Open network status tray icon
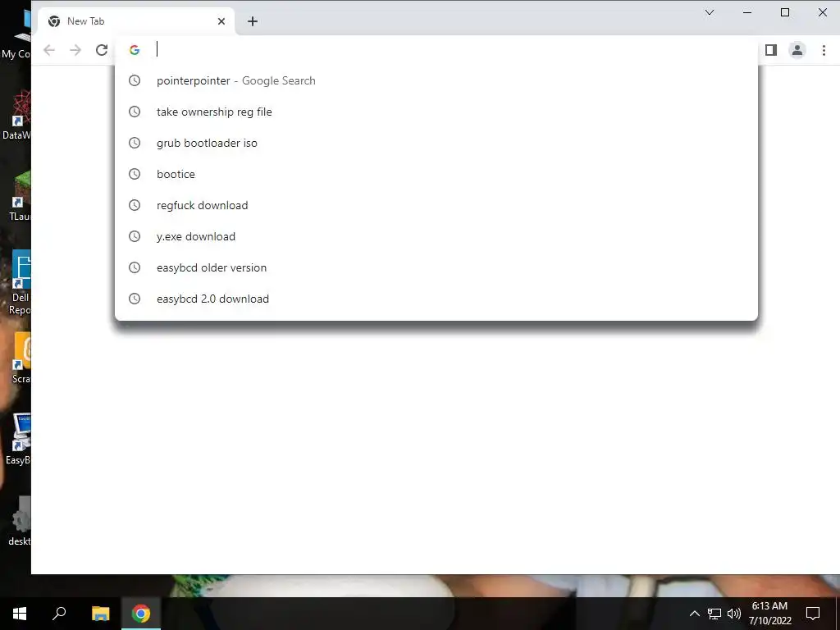This screenshot has width=840, height=630. pyautogui.click(x=714, y=614)
